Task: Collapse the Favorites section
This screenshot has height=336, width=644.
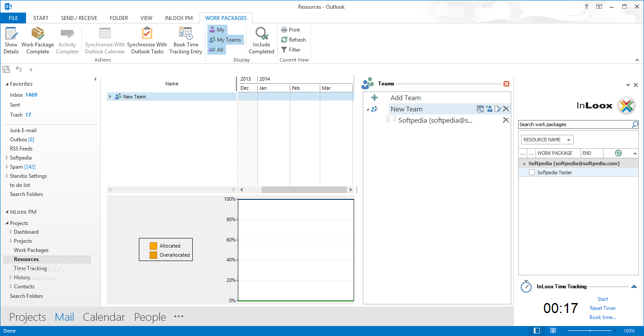Action: (7, 84)
